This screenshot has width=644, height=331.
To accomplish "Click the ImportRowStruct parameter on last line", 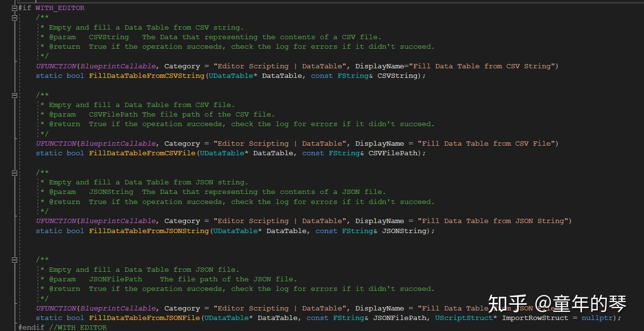I will (535, 318).
